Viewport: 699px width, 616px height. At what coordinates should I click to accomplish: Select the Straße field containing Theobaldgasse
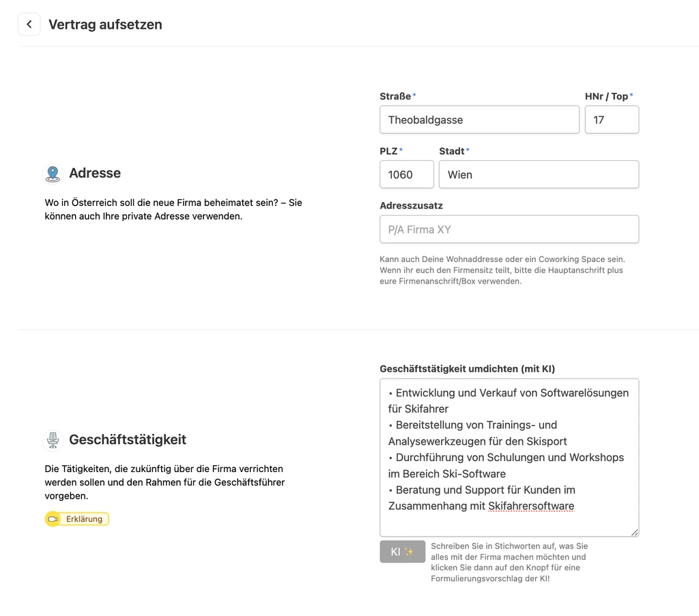pos(479,119)
